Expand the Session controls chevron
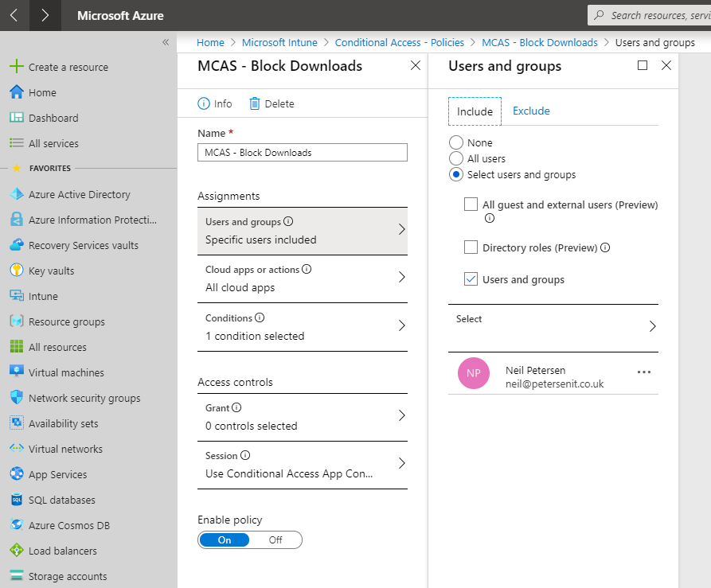 (x=402, y=463)
